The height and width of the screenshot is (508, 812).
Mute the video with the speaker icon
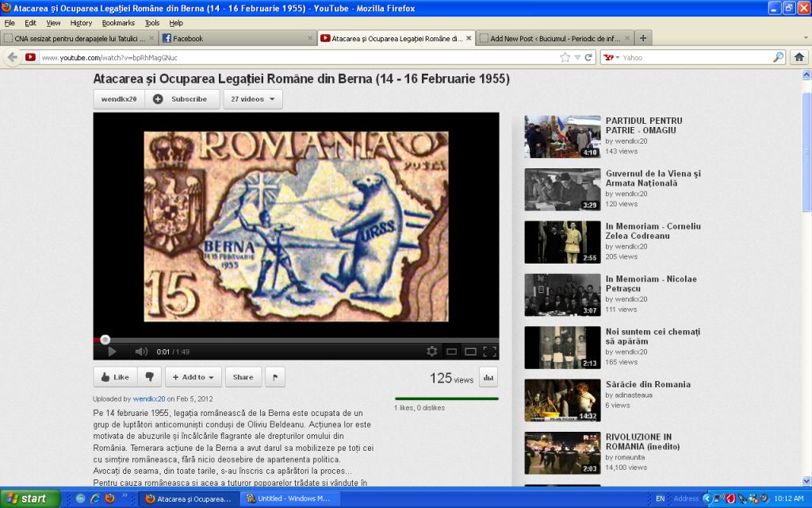(141, 352)
